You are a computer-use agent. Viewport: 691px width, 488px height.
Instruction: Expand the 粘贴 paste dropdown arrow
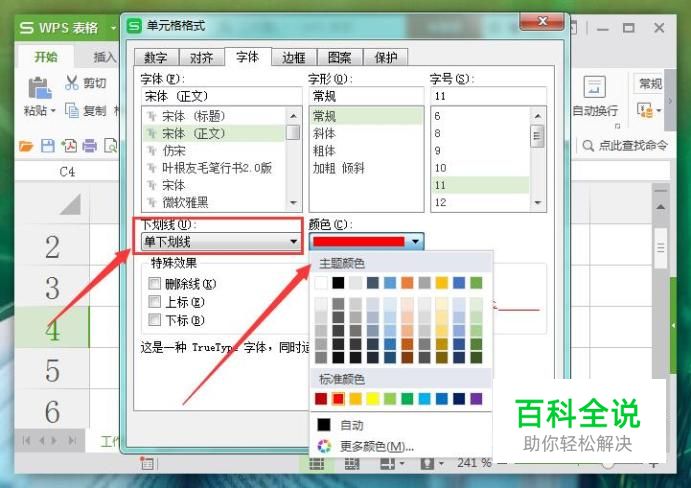[53, 110]
